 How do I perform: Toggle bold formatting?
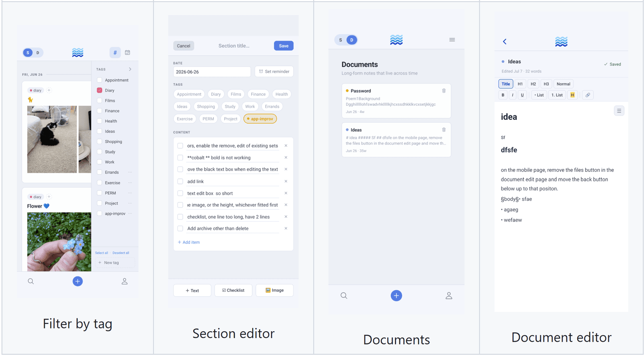503,95
